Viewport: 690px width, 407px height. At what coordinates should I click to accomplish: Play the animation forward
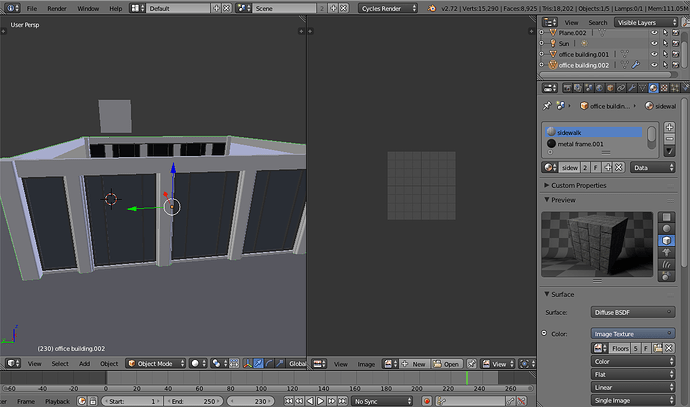tap(321, 401)
